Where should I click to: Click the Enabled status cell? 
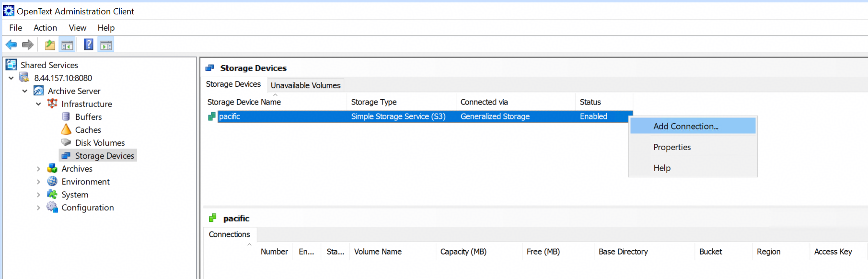593,116
